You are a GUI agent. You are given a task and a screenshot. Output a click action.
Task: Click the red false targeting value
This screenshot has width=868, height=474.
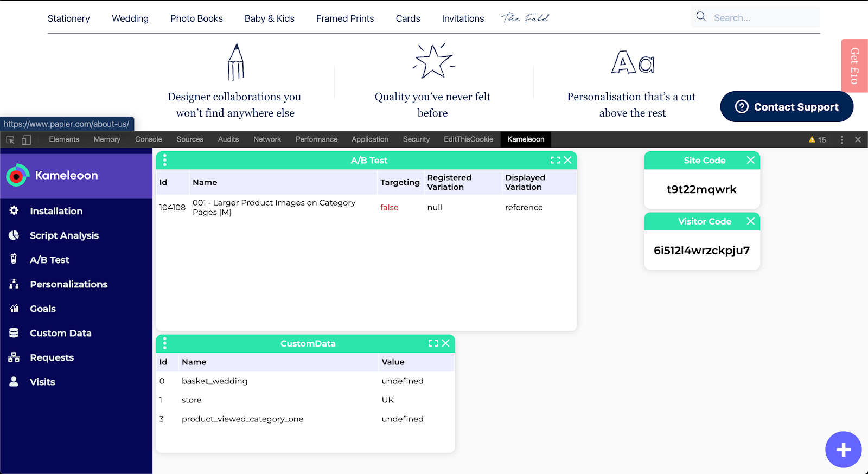[x=389, y=207]
